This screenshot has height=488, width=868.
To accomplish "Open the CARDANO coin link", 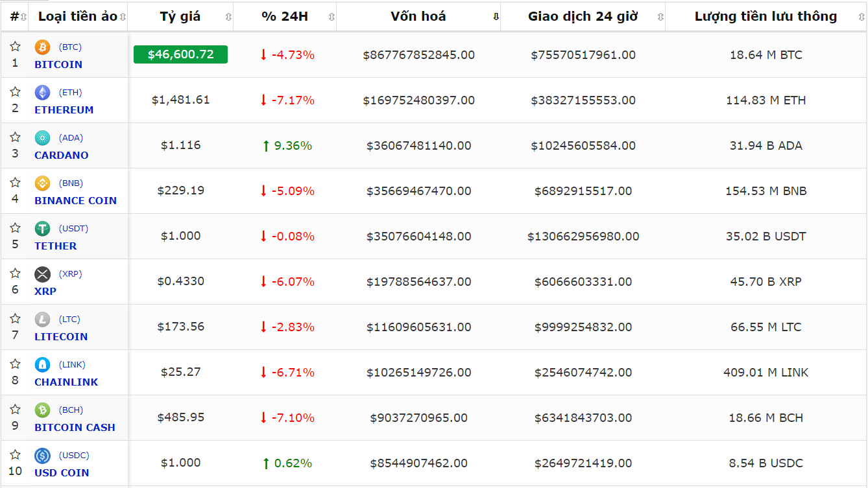I will point(62,156).
